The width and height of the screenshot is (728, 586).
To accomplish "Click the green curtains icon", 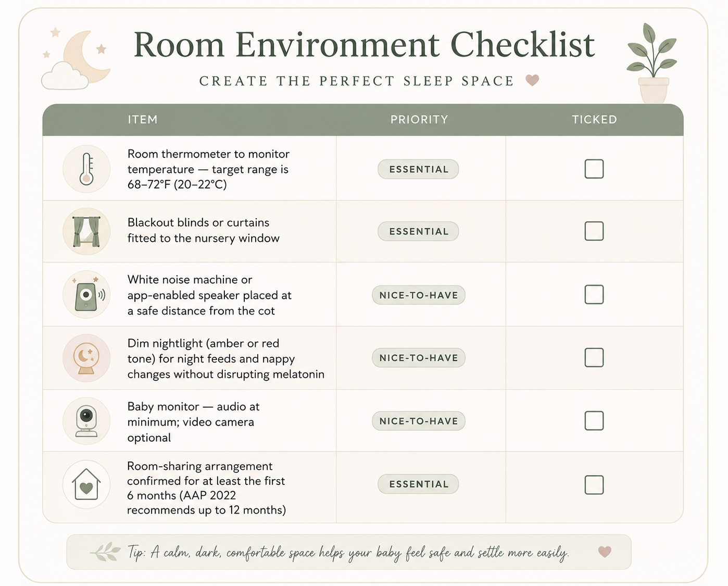I will tap(86, 231).
